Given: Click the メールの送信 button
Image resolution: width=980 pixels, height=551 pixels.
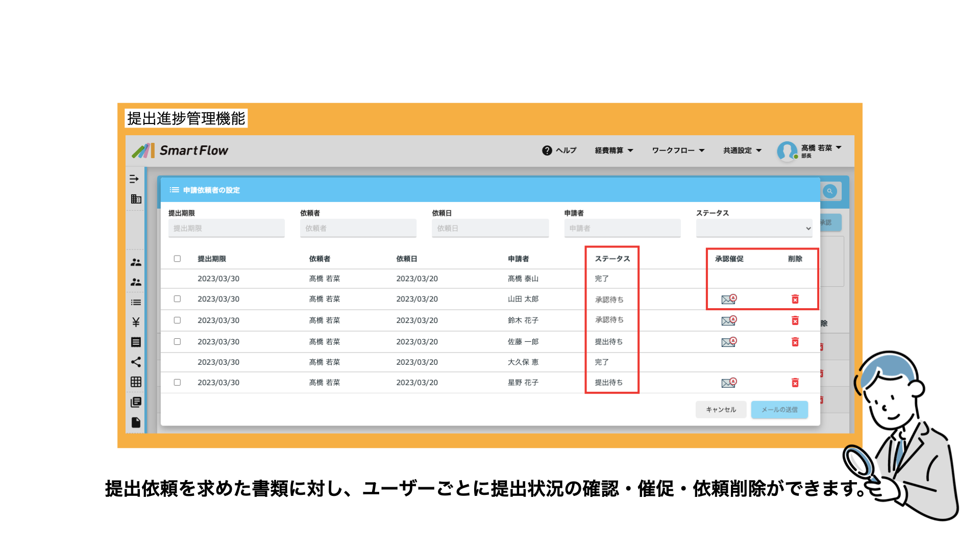Looking at the screenshot, I should [779, 410].
